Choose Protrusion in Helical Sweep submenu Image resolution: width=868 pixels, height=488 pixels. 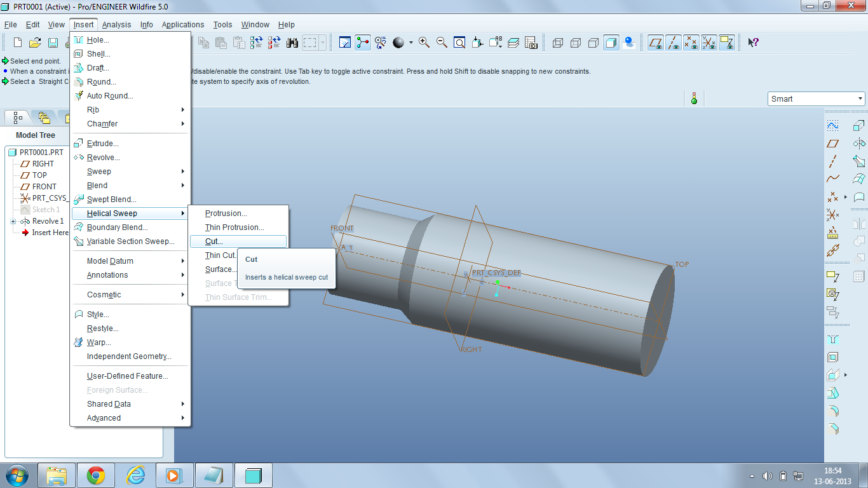(238, 213)
